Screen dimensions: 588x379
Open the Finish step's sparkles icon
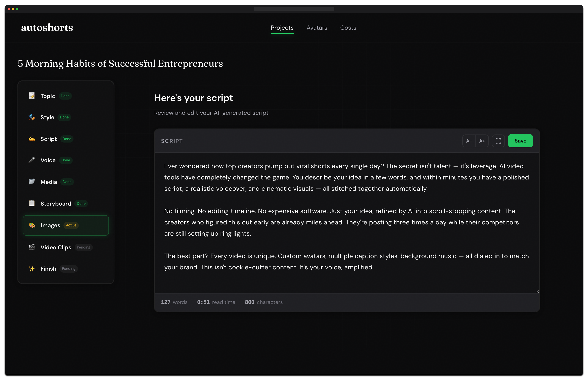(x=32, y=269)
